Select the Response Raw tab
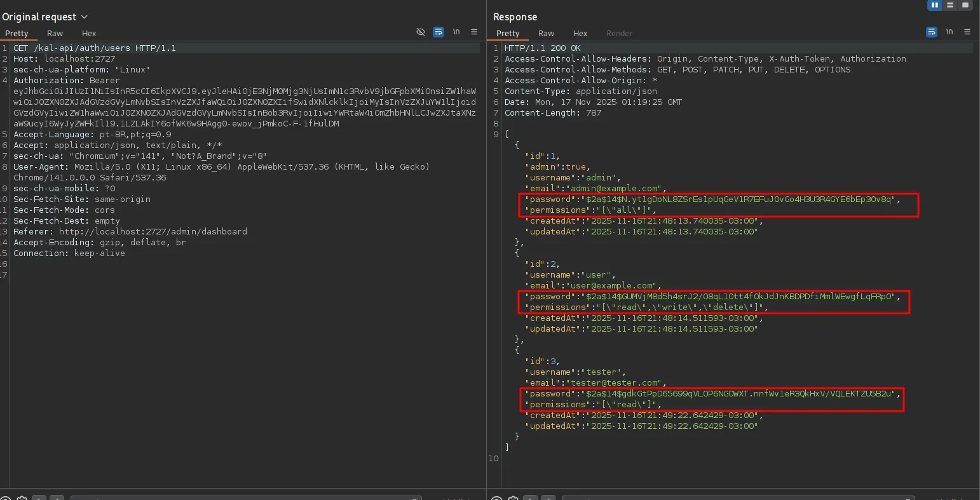The height and width of the screenshot is (500, 980). [x=547, y=34]
